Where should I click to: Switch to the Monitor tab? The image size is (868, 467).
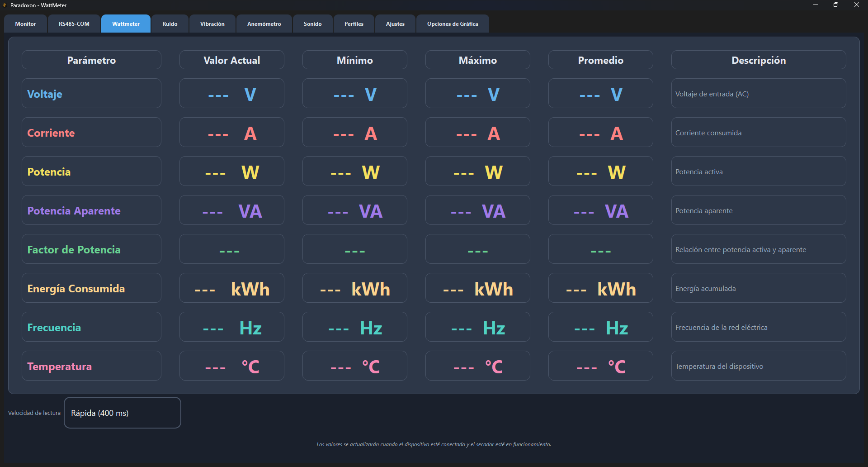(25, 24)
